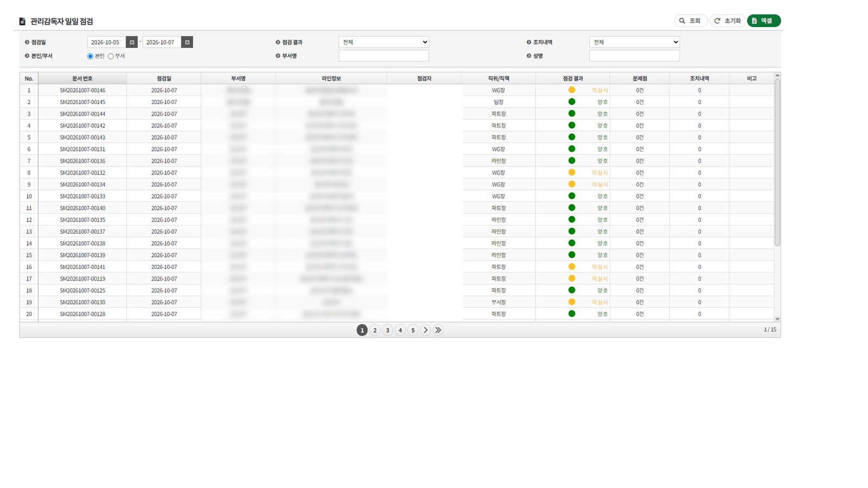Open document SM20261007-00146
868x488 pixels.
pyautogui.click(x=82, y=91)
